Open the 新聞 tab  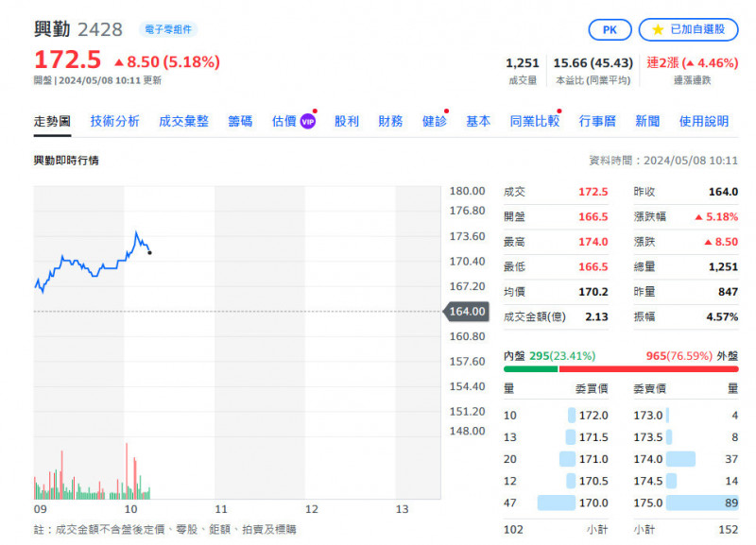647,122
